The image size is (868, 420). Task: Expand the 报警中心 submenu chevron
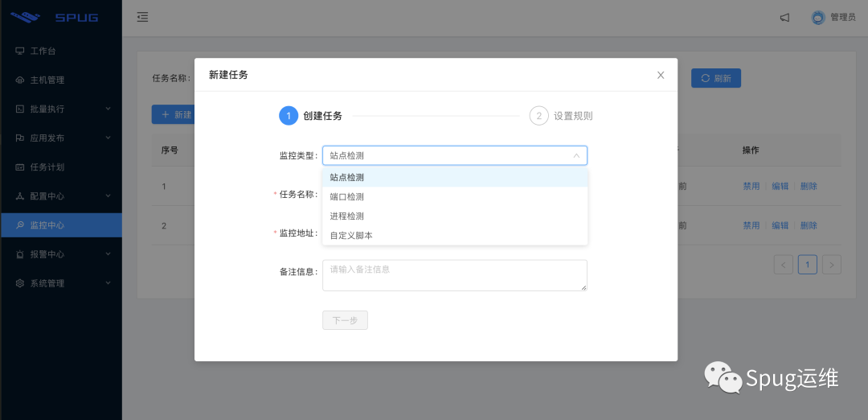(108, 253)
